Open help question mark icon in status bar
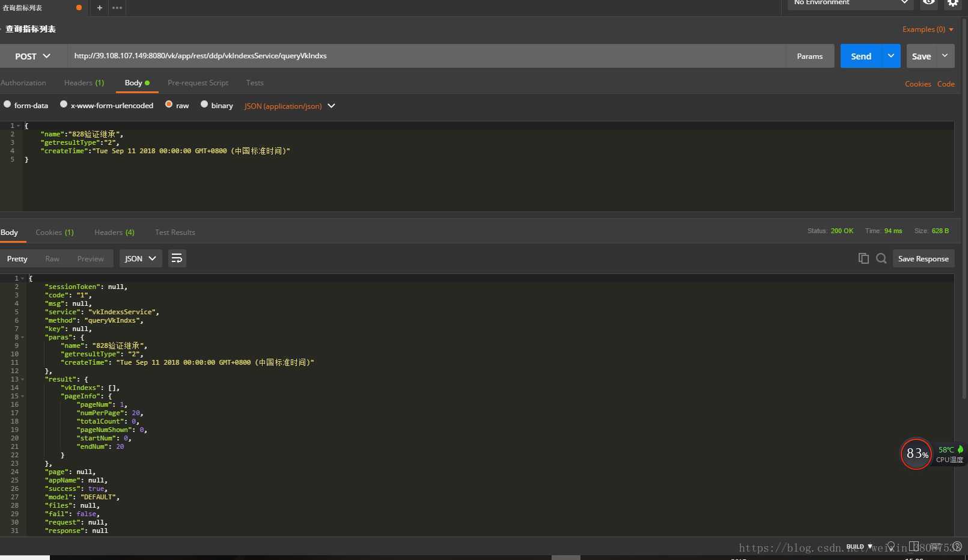Viewport: 968px width, 560px height. 957,546
